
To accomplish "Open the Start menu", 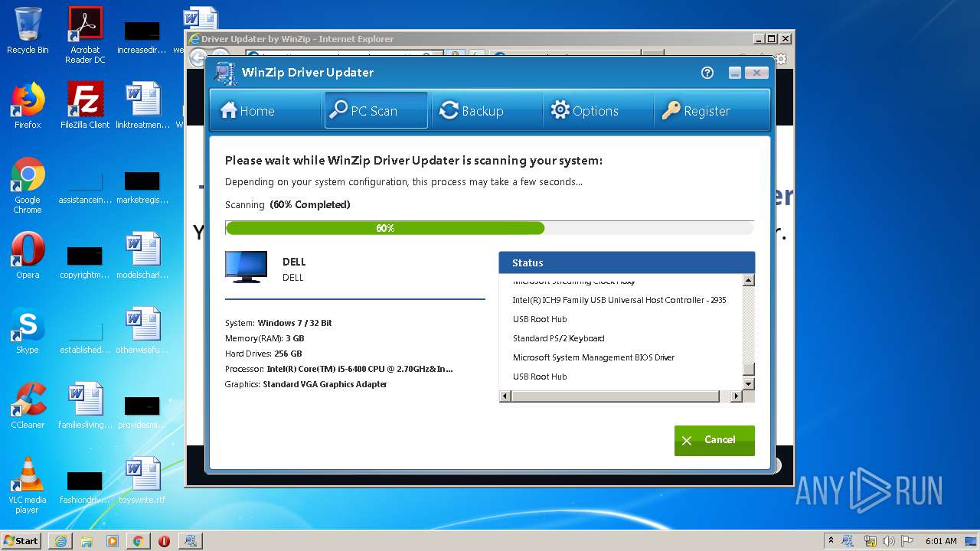I will tap(21, 541).
